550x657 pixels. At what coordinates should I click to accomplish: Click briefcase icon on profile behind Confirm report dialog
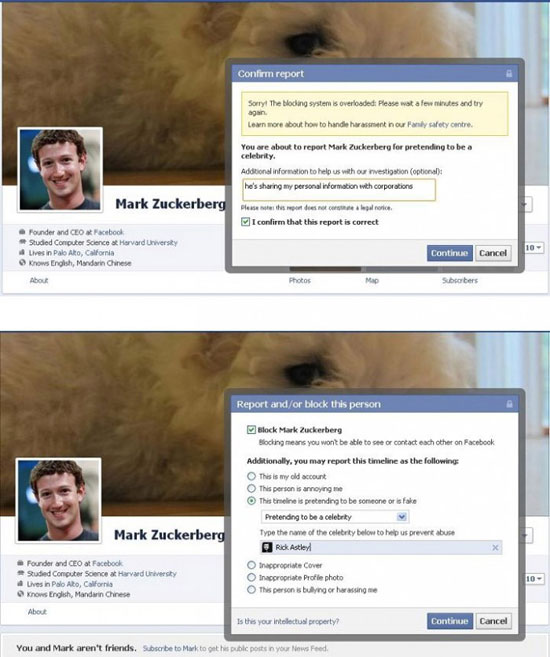pyautogui.click(x=22, y=232)
